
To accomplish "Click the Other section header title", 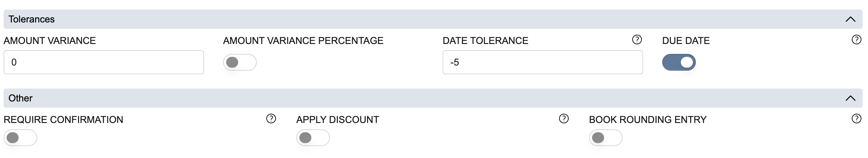I will [21, 98].
